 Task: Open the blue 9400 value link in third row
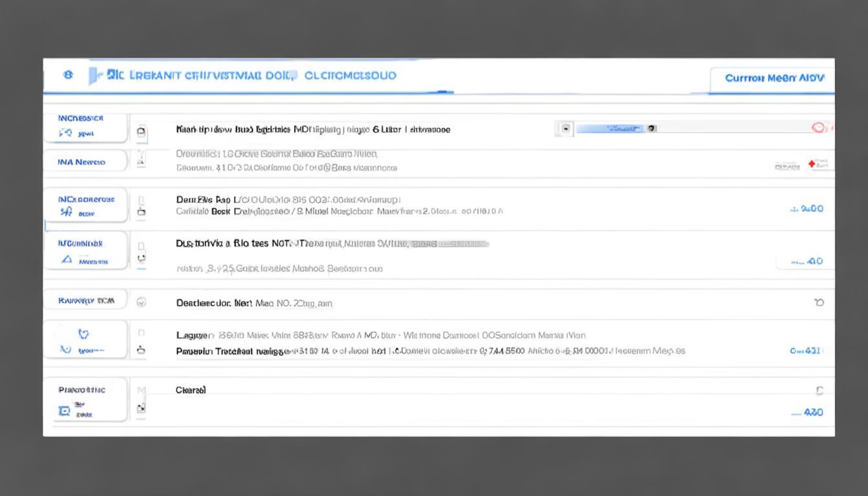tap(807, 209)
